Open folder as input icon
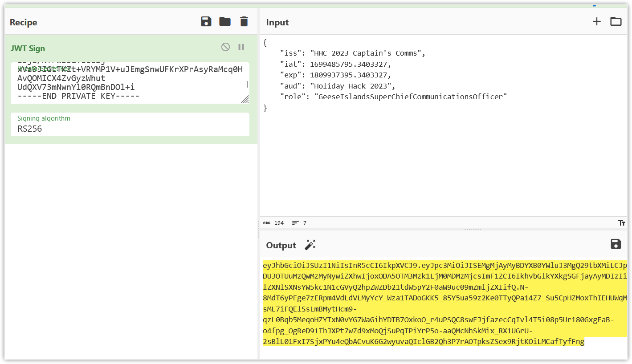 click(616, 21)
